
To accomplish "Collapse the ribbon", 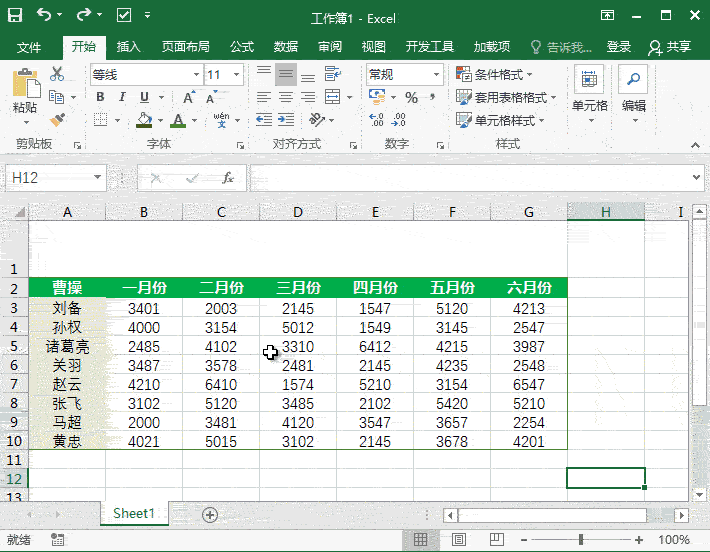I will pyautogui.click(x=695, y=145).
